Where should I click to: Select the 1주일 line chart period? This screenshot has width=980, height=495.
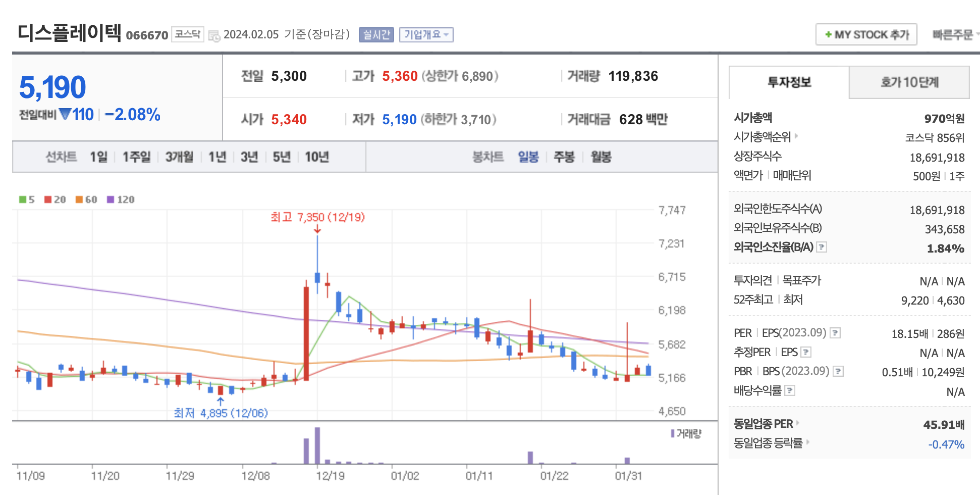tap(137, 157)
